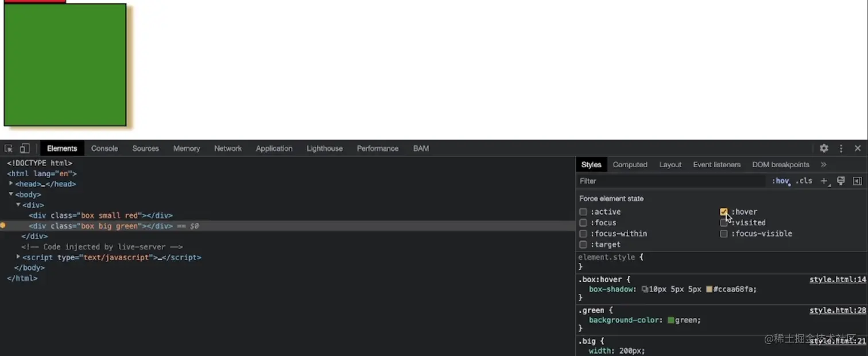Select the closing </body> tag row
Screen dimensions: 868x356
[x=287, y=268]
